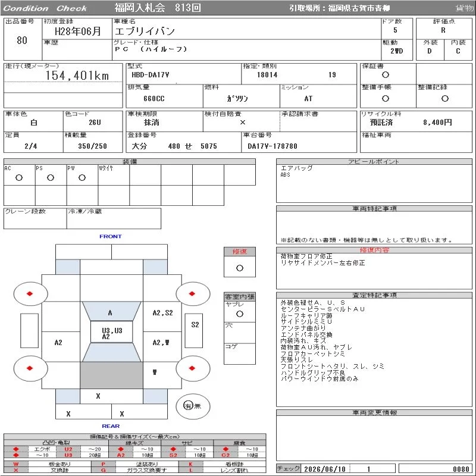Click the red K legend code for 看板跡
Image resolution: width=476 pixels, height=476 pixels.
190,464
